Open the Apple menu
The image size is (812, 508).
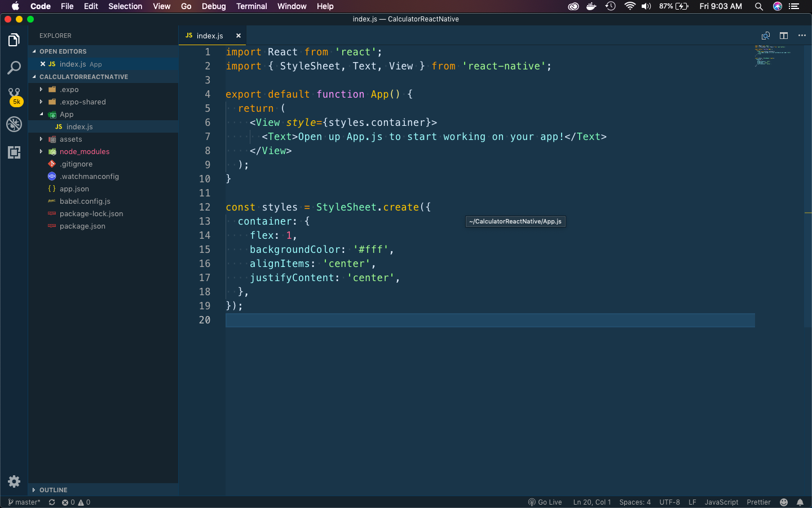pos(15,6)
